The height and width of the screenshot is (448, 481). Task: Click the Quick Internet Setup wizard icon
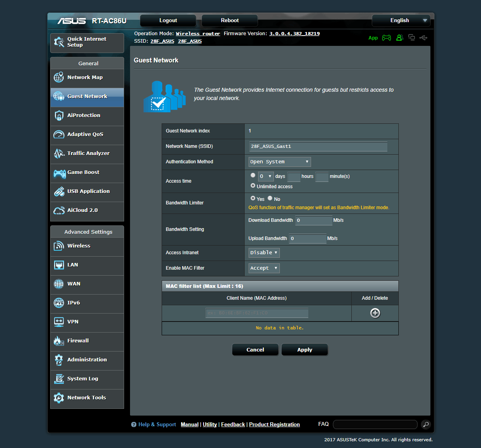pos(59,42)
